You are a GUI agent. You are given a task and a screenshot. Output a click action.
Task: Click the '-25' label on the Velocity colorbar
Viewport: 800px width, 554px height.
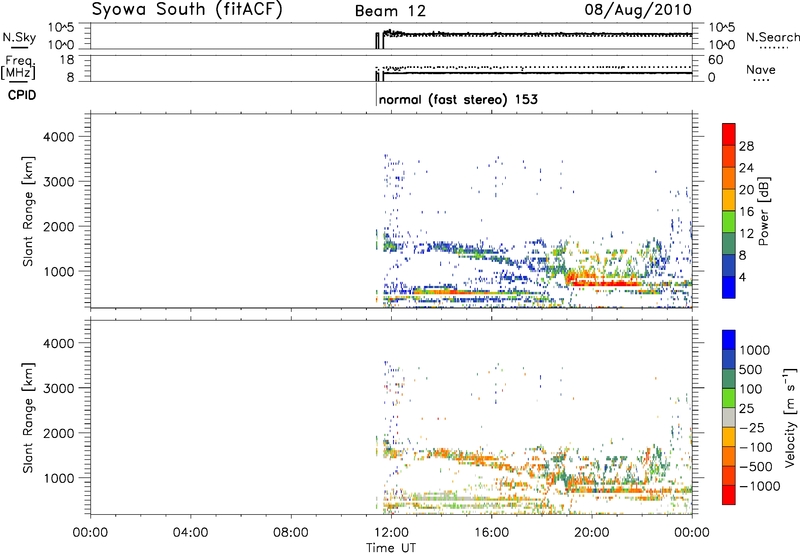pos(753,427)
